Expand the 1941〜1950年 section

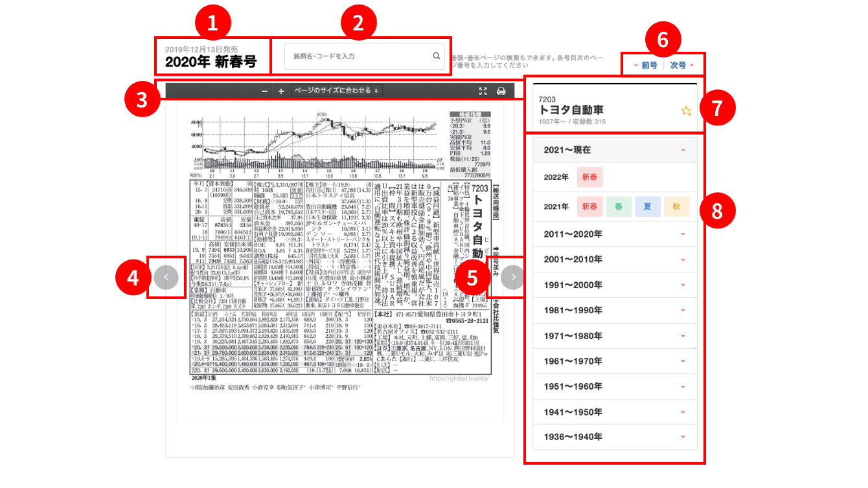click(x=615, y=412)
